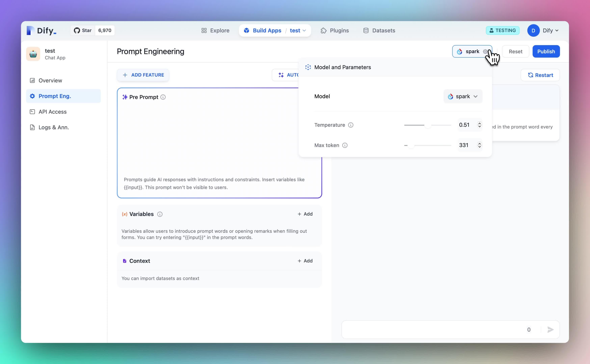Decrease the Max token value with the stepper
Viewport: 590px width, 364px height.
479,147
